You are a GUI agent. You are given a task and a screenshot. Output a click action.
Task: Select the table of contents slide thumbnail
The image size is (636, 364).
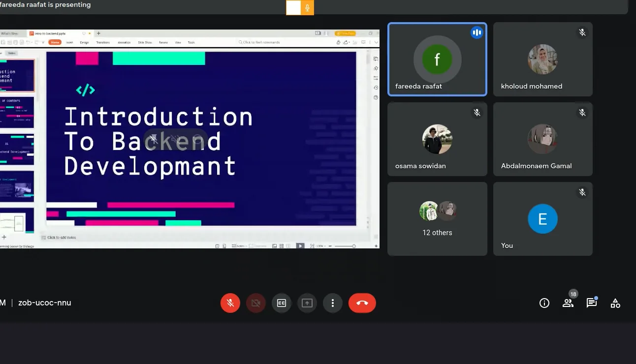pyautogui.click(x=17, y=112)
